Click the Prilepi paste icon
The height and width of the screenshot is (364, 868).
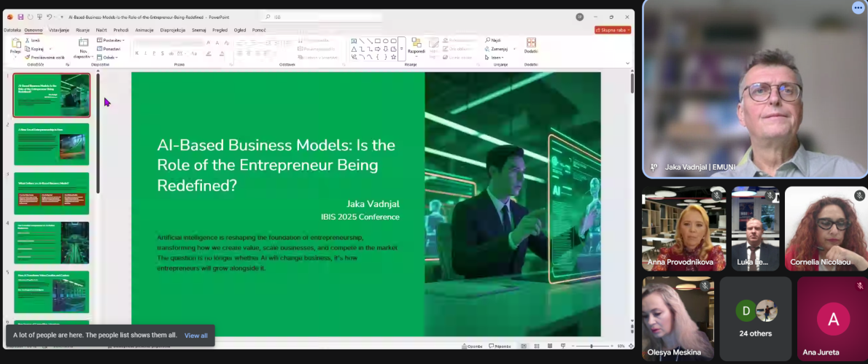point(15,44)
